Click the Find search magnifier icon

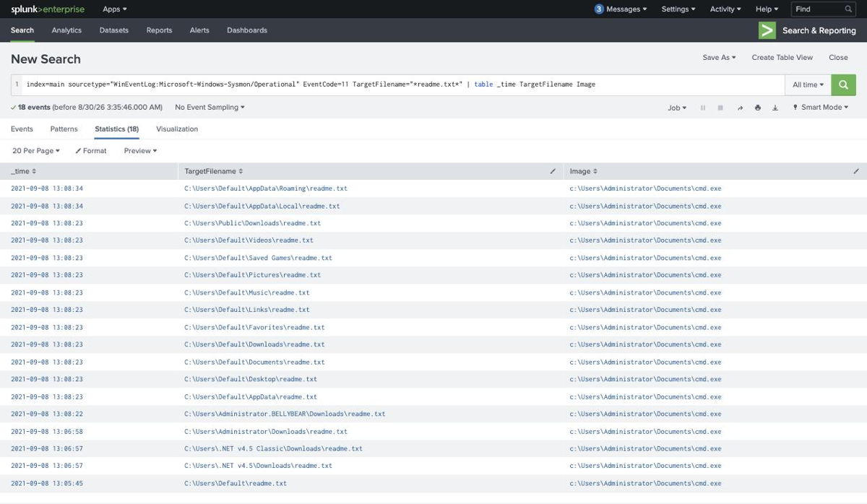tap(848, 9)
